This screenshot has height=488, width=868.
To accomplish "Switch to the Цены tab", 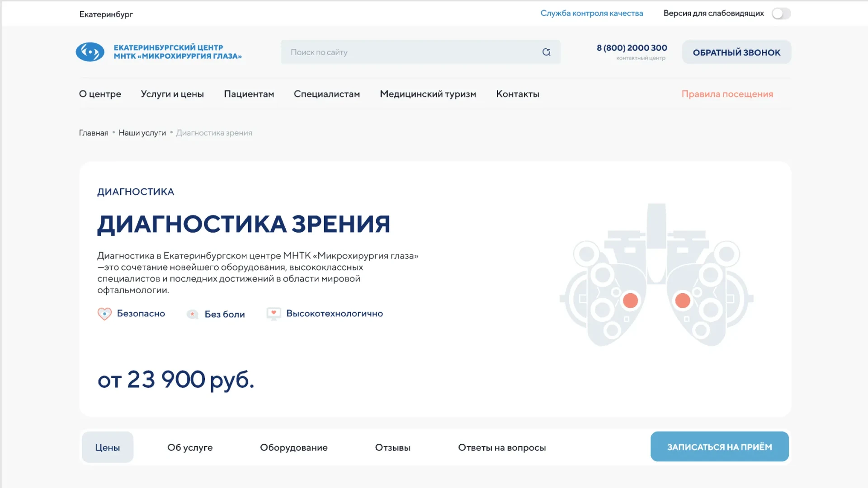I will point(108,447).
